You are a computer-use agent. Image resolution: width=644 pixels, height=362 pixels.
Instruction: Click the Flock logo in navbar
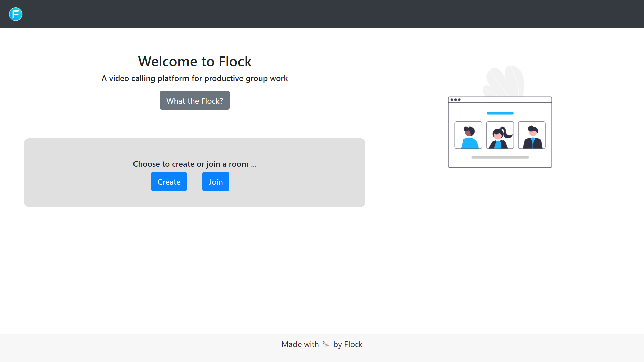[x=16, y=14]
